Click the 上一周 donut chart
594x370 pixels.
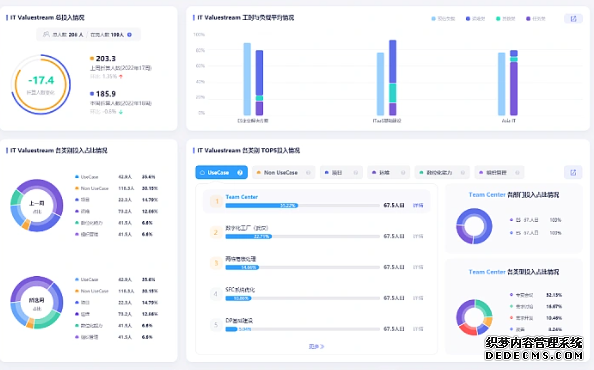tap(37, 206)
